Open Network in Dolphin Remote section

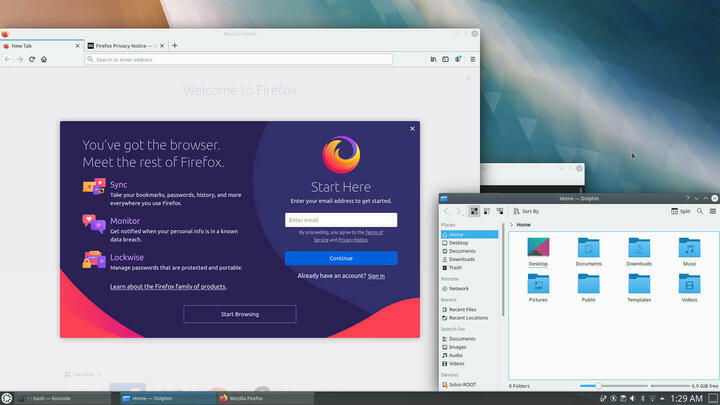tap(469, 289)
